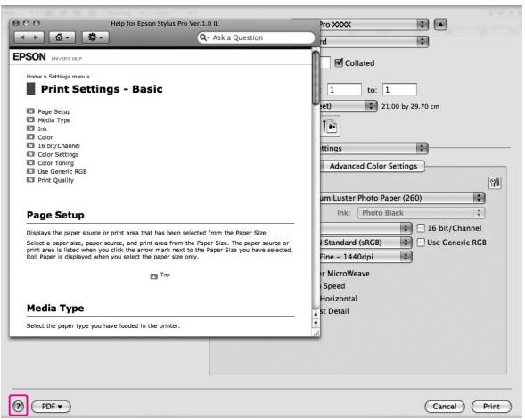The height and width of the screenshot is (420, 525).
Task: Click the Pages 'to' input field
Action: 400,90
